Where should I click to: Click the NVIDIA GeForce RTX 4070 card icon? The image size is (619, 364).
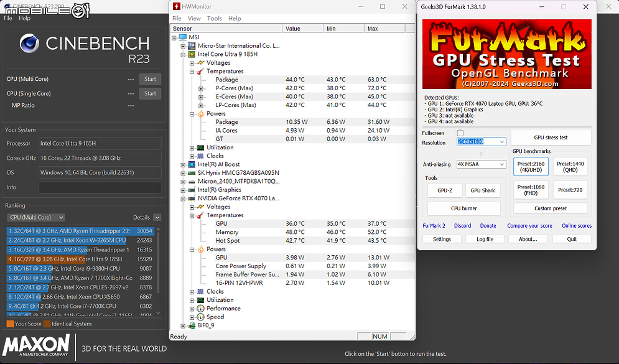192,198
